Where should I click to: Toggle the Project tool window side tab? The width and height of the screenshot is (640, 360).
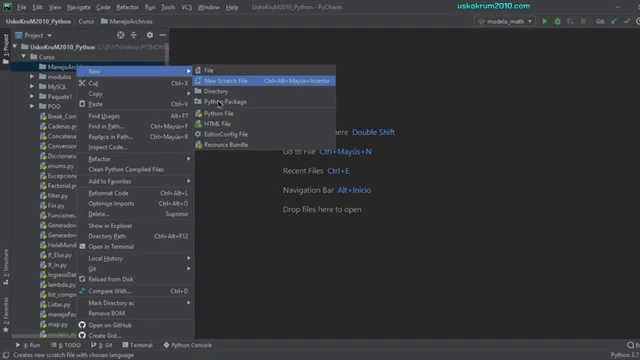pyautogui.click(x=6, y=48)
